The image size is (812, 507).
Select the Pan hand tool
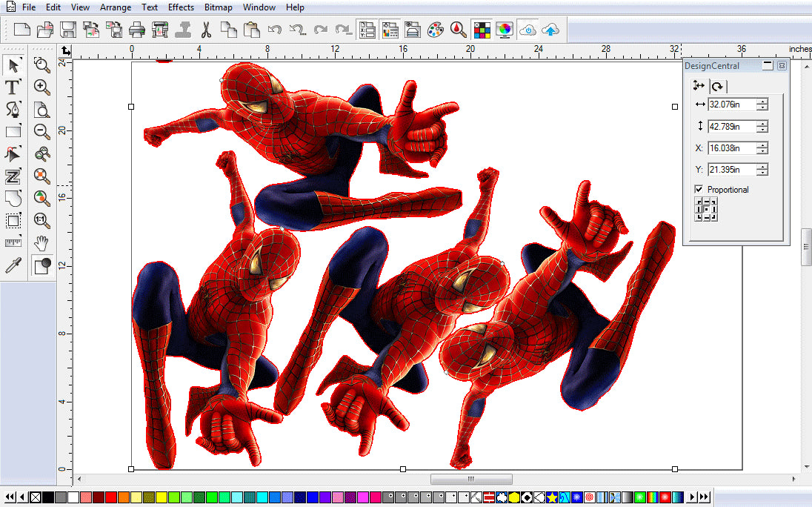click(42, 243)
